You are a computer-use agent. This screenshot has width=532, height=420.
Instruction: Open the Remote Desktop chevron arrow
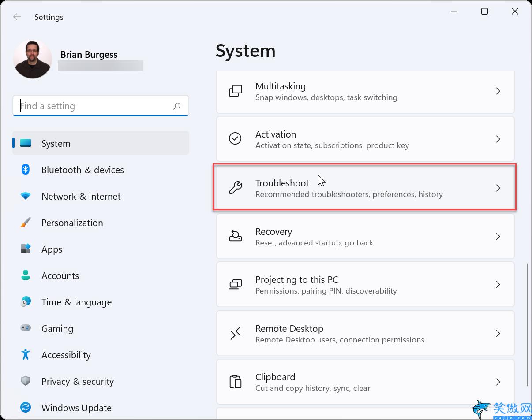coord(498,334)
